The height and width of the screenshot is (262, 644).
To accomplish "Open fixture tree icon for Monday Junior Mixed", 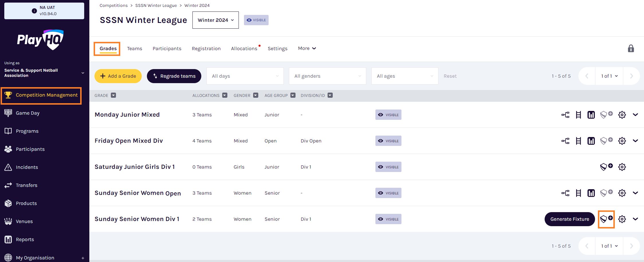I will coord(565,115).
